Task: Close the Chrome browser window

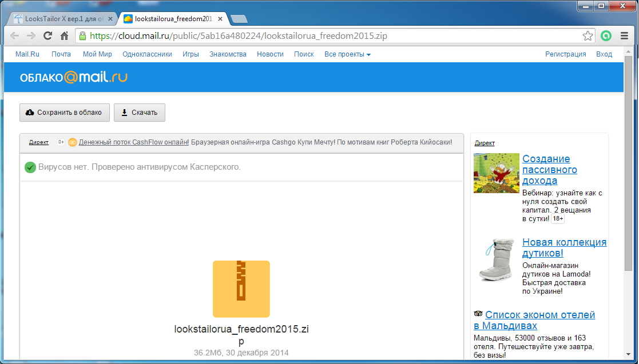Action: [623, 6]
